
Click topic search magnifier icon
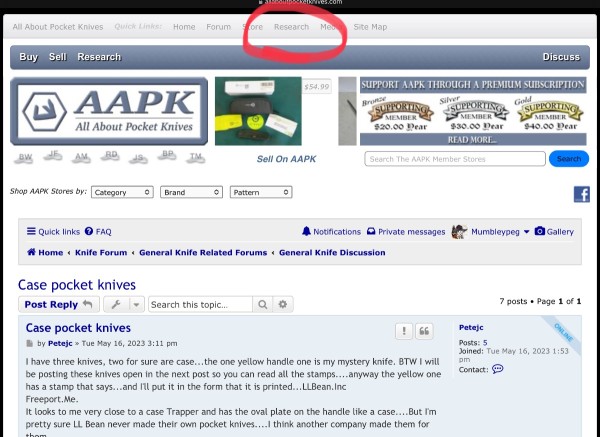tap(262, 304)
